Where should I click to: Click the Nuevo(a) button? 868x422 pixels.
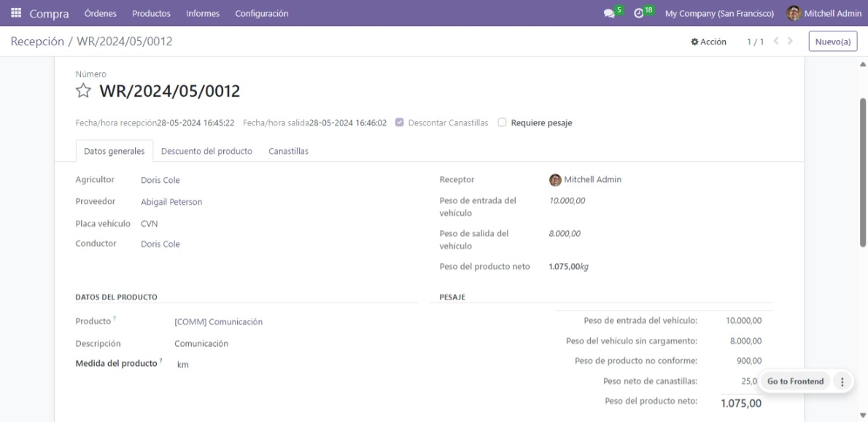[x=833, y=42]
